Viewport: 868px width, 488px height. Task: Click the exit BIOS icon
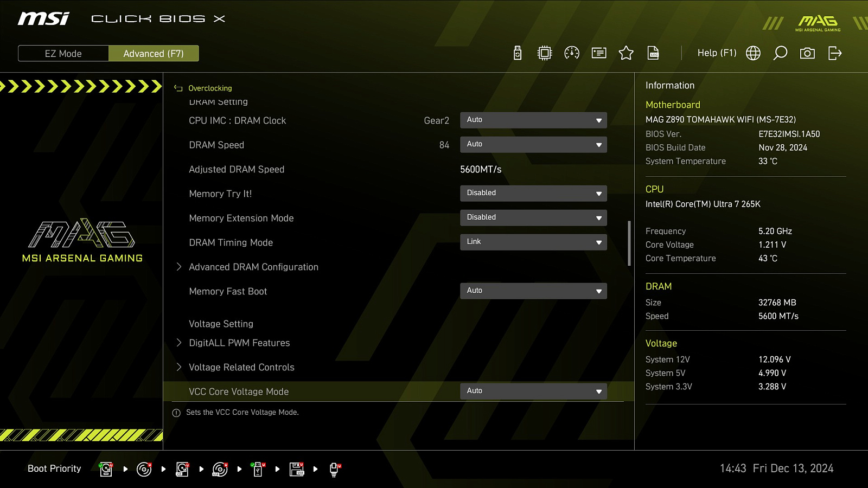[835, 53]
